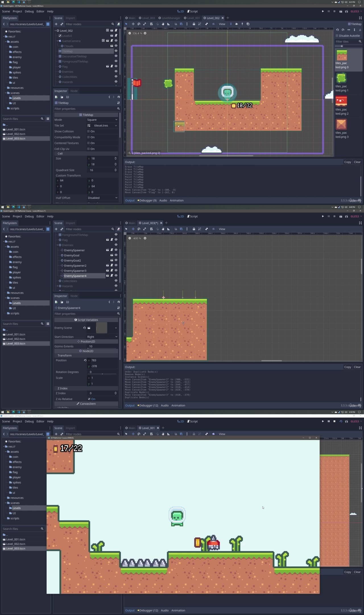Select the Bucket Fill tool in TileMap toolbar

coord(236,24)
